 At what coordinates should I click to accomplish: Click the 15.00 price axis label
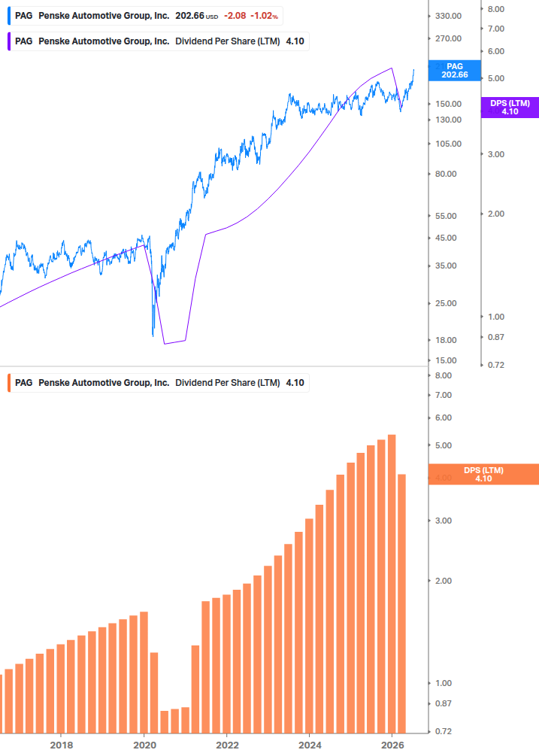446,360
